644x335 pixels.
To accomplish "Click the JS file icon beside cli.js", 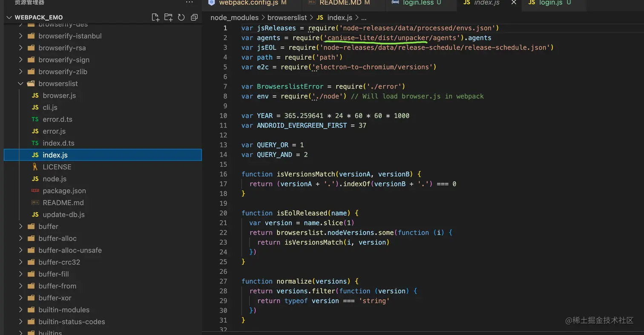I will click(x=35, y=107).
